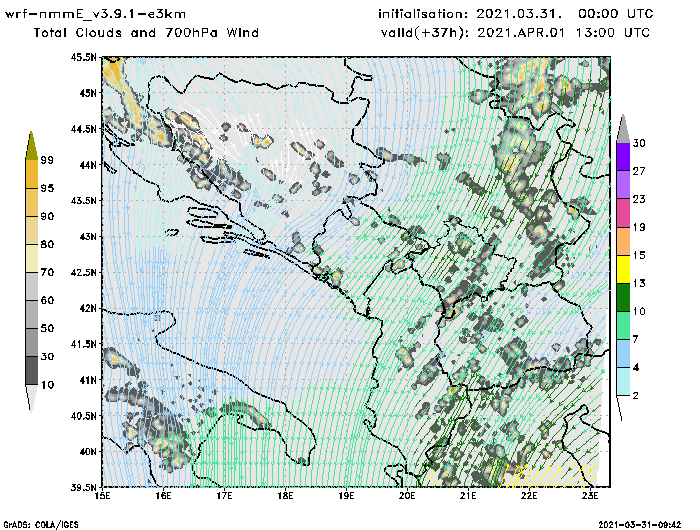Click the '42.5N' latitude label
The image size is (700, 530).
pos(83,272)
